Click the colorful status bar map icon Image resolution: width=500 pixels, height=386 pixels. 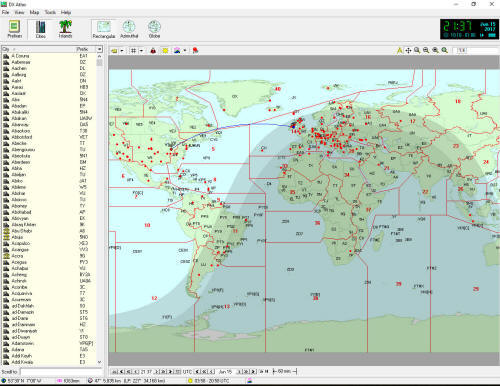249,381
